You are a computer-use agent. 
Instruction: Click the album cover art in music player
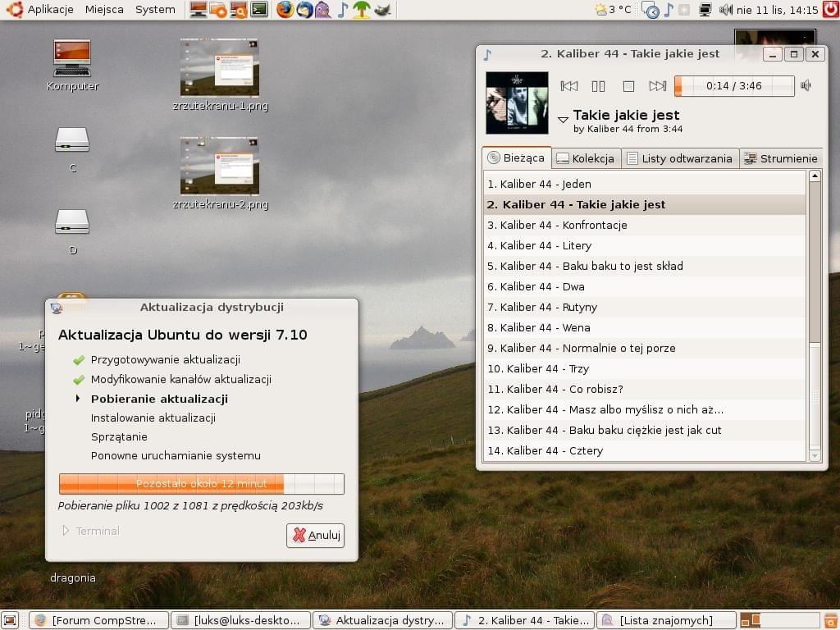pos(517,103)
